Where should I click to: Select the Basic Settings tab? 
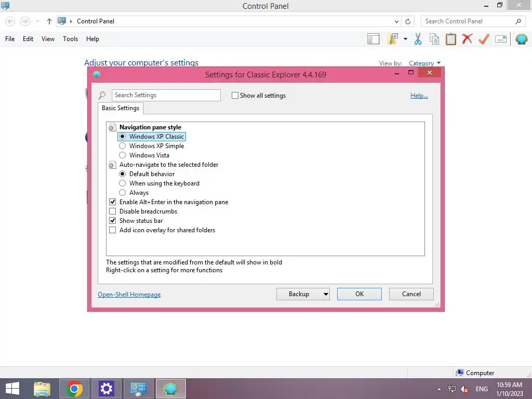coord(121,108)
